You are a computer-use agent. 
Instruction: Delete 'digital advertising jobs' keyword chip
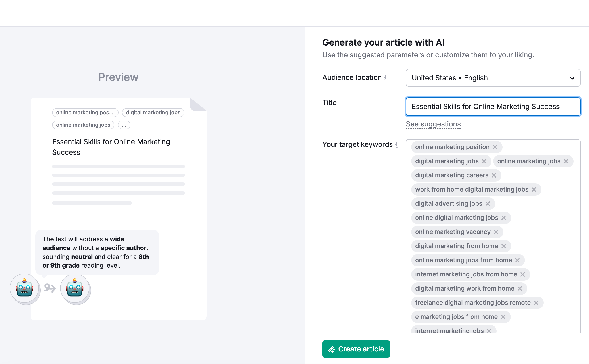coord(488,204)
